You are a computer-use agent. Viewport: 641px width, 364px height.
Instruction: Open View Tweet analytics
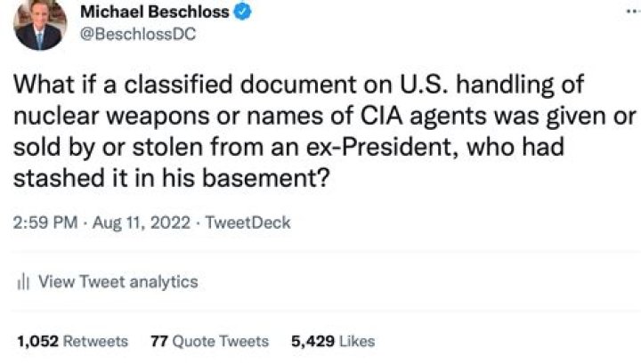(x=118, y=281)
